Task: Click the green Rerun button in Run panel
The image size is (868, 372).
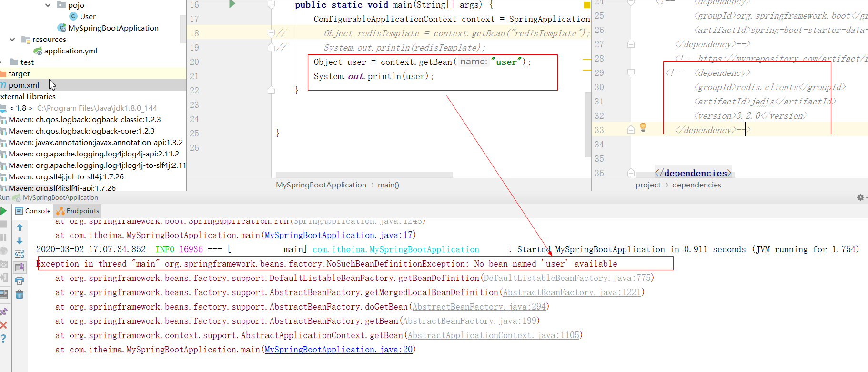Action: click(x=3, y=211)
